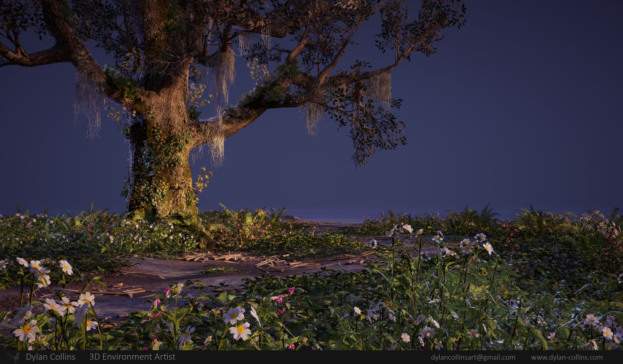Image resolution: width=623 pixels, height=364 pixels.
Task: Open the www.dylan-collins.com website link
Action: pos(567,357)
